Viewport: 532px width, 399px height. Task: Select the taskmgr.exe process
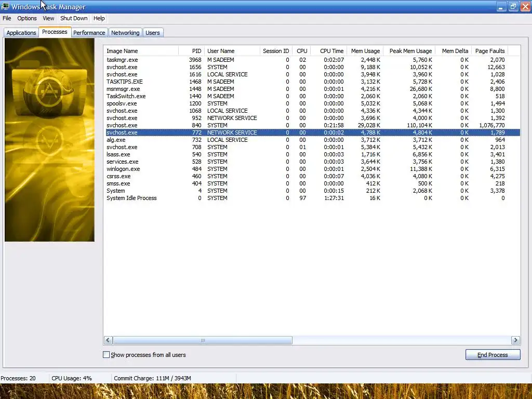click(312, 60)
